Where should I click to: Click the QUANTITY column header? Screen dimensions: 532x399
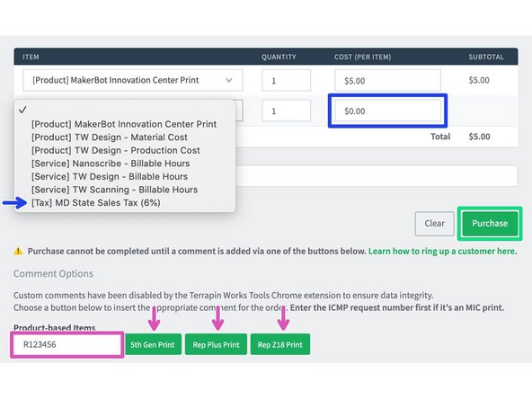click(x=279, y=57)
